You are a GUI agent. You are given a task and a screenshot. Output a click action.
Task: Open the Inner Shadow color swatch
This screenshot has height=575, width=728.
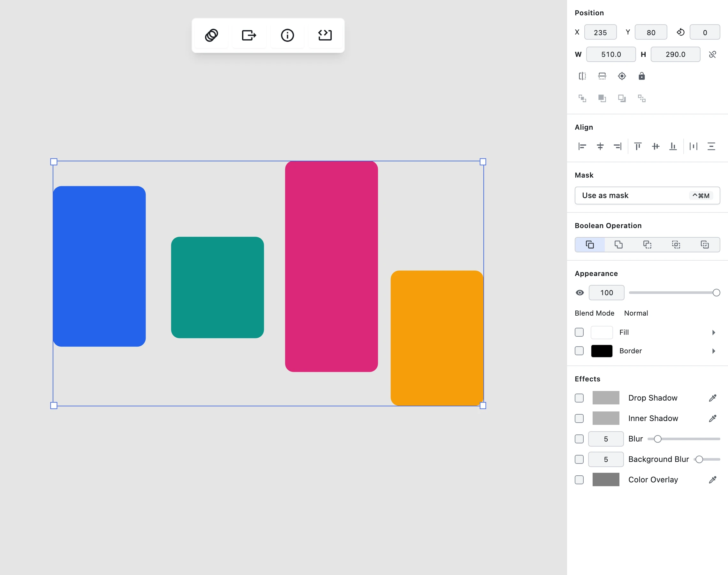tap(606, 418)
